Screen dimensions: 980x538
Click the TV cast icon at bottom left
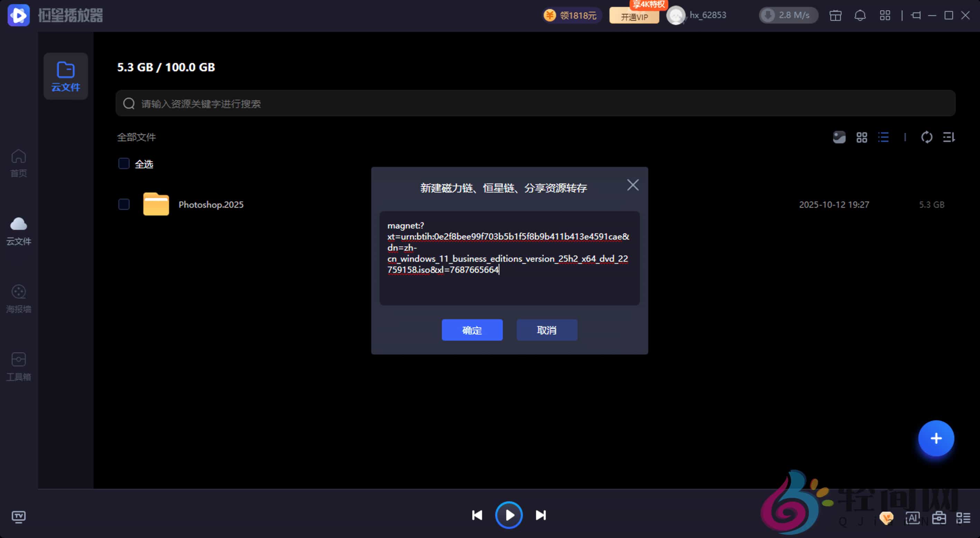tap(18, 517)
